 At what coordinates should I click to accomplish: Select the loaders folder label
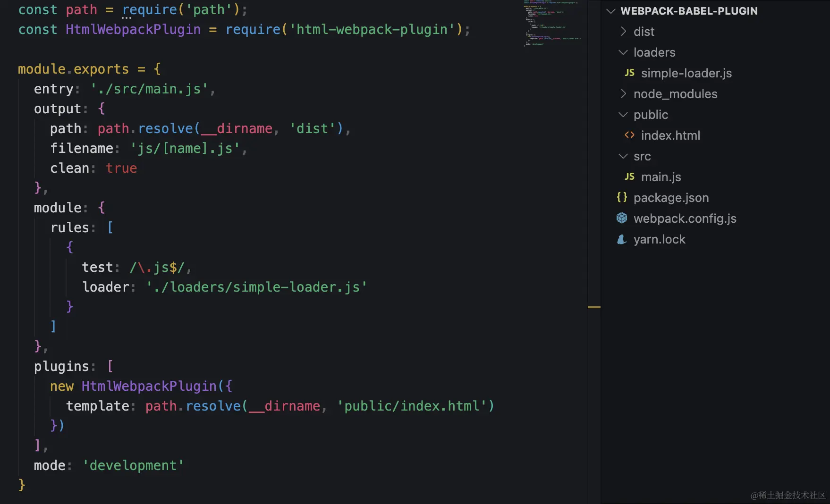pos(654,52)
